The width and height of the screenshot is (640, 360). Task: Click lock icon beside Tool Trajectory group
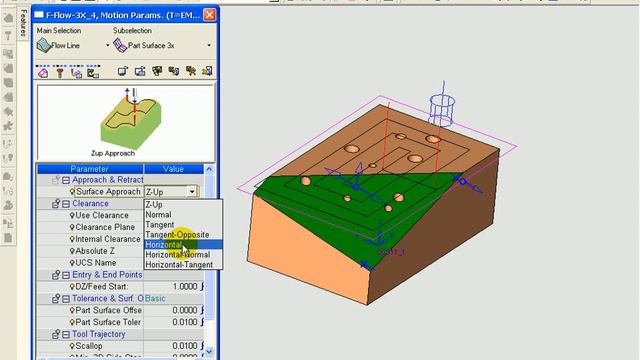pos(56,334)
